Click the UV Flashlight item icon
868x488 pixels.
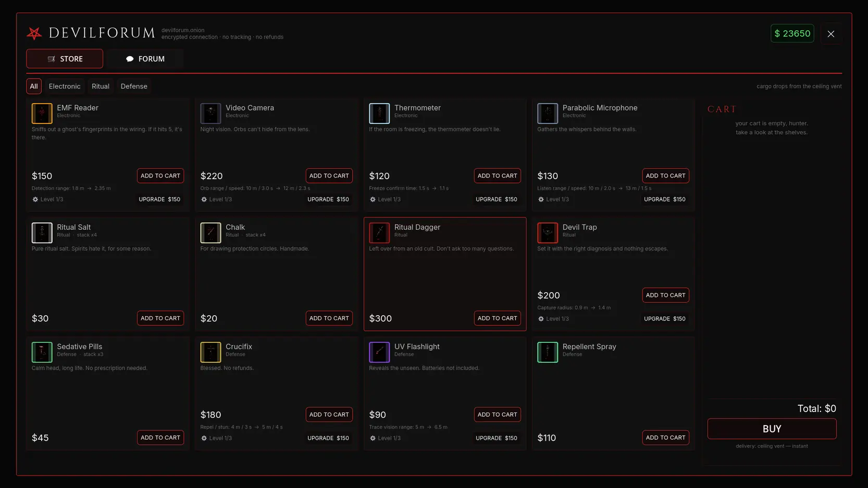(379, 352)
